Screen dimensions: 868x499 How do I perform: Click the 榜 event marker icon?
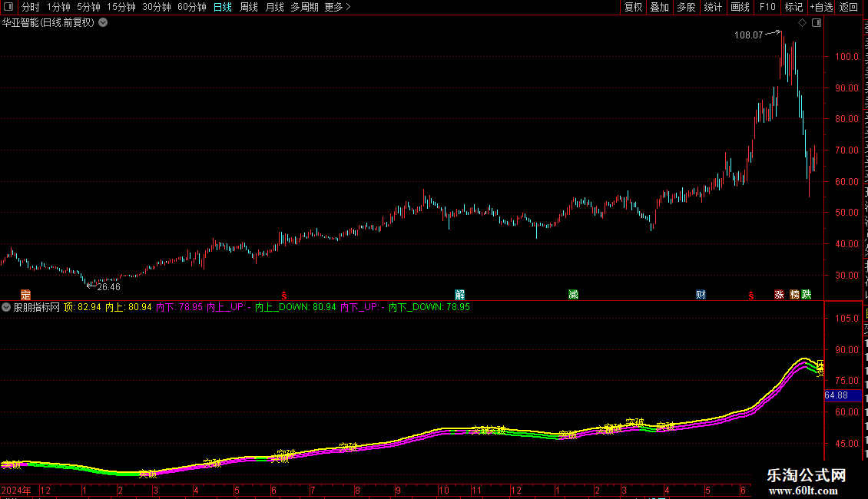[794, 295]
